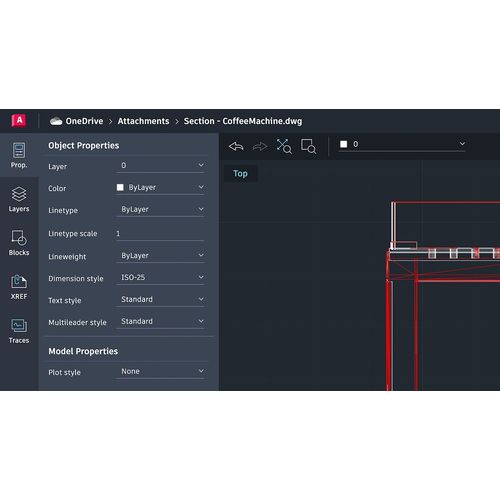Screen dimensions: 500x500
Task: Open the Plot style None dropdown
Action: (x=160, y=371)
